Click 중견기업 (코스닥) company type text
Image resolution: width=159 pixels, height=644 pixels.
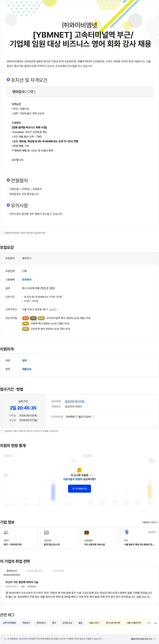coord(52,544)
